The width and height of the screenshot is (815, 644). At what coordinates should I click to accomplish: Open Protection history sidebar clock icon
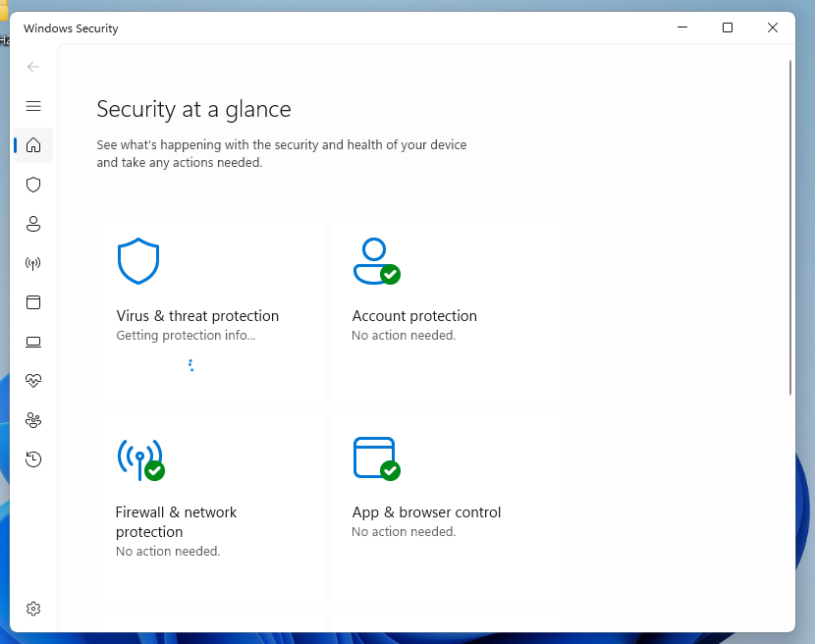[x=33, y=459]
